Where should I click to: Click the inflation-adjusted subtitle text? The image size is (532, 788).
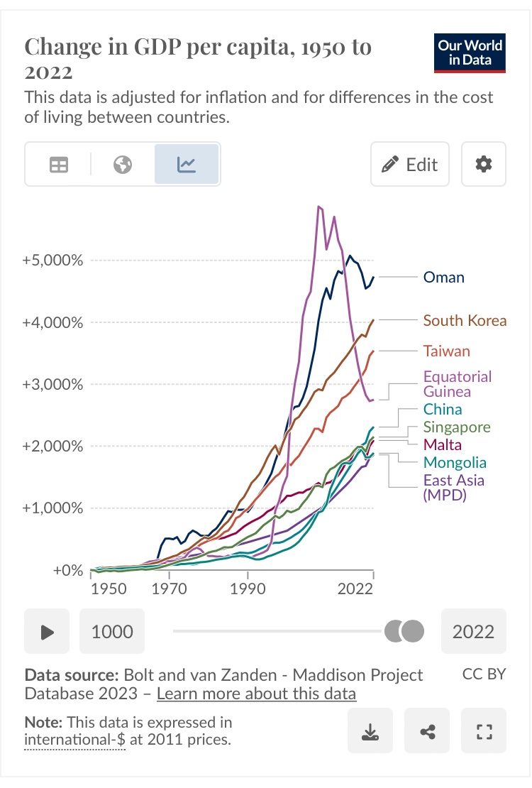click(x=259, y=107)
